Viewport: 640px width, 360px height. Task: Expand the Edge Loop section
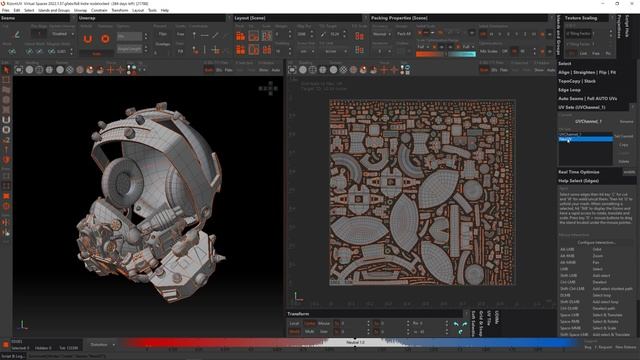tap(569, 90)
